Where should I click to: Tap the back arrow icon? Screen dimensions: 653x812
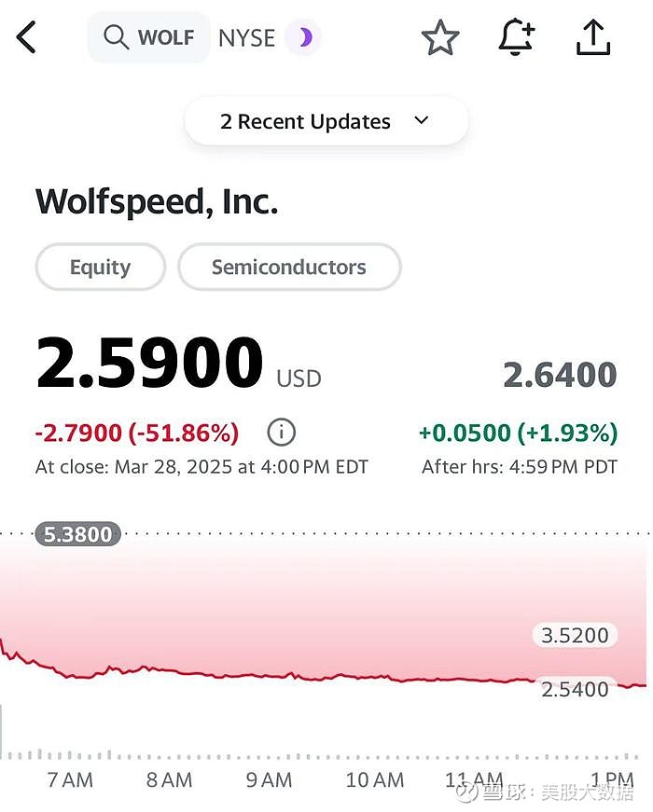click(x=26, y=38)
